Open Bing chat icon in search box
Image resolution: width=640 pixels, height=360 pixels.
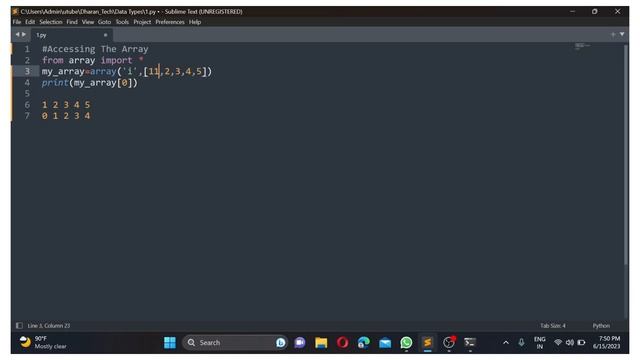pos(280,342)
